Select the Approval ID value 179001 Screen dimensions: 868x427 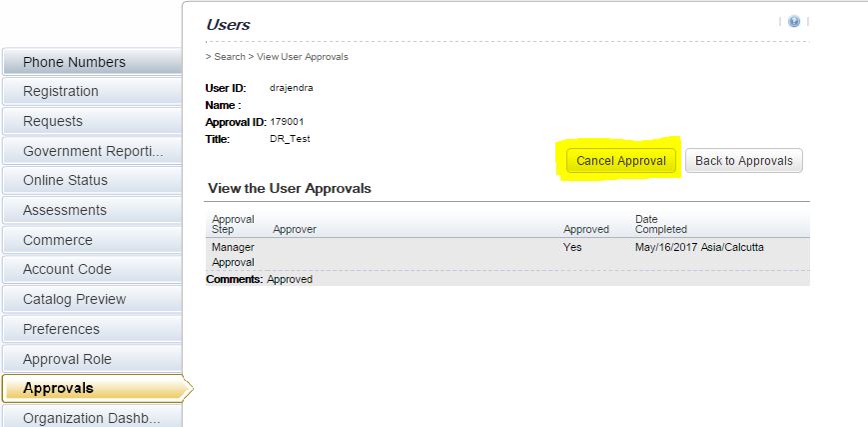287,121
